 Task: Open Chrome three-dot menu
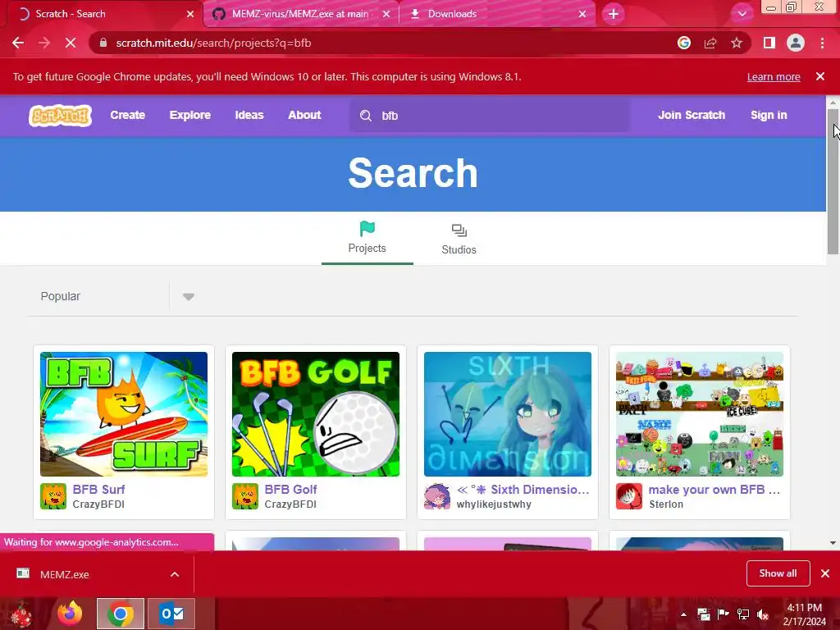pyautogui.click(x=822, y=43)
